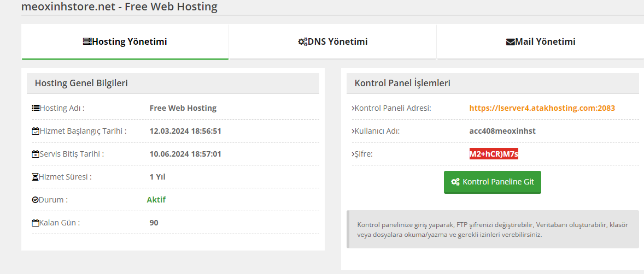Click the Kontrol Paneli Adresi arrow marker

pyautogui.click(x=353, y=108)
